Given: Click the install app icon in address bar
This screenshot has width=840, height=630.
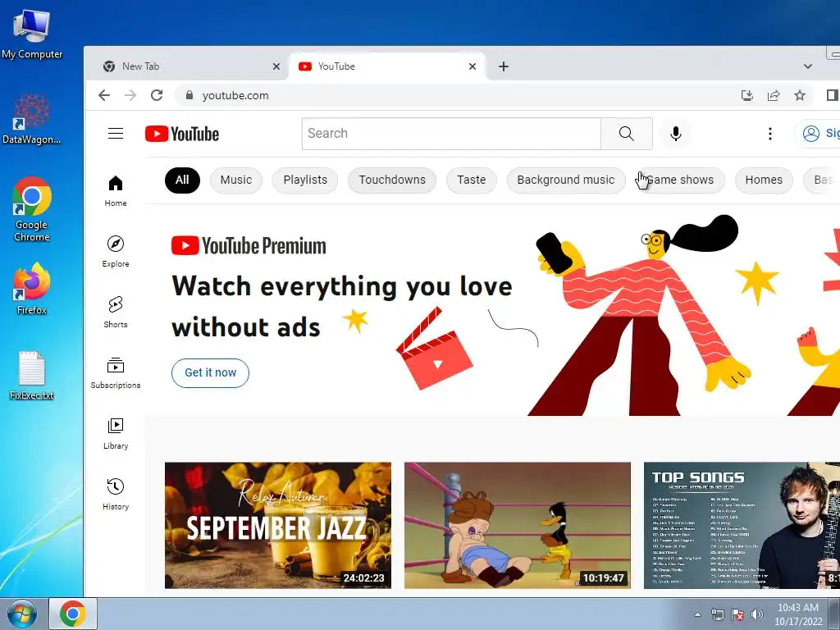Looking at the screenshot, I should pos(746,95).
